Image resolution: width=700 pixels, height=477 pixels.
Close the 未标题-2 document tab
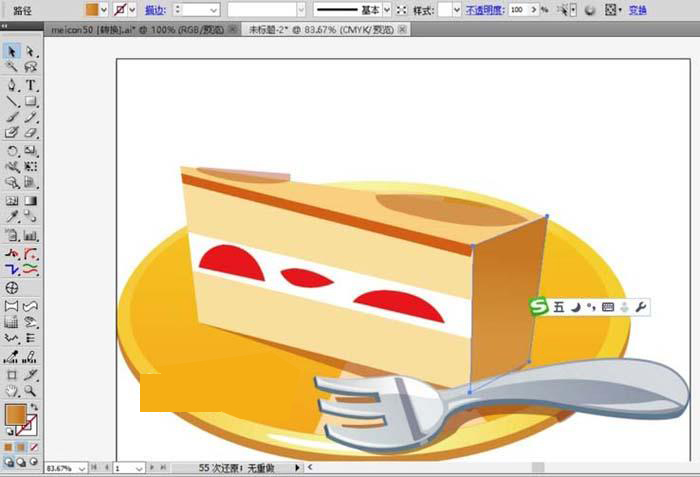pos(402,29)
